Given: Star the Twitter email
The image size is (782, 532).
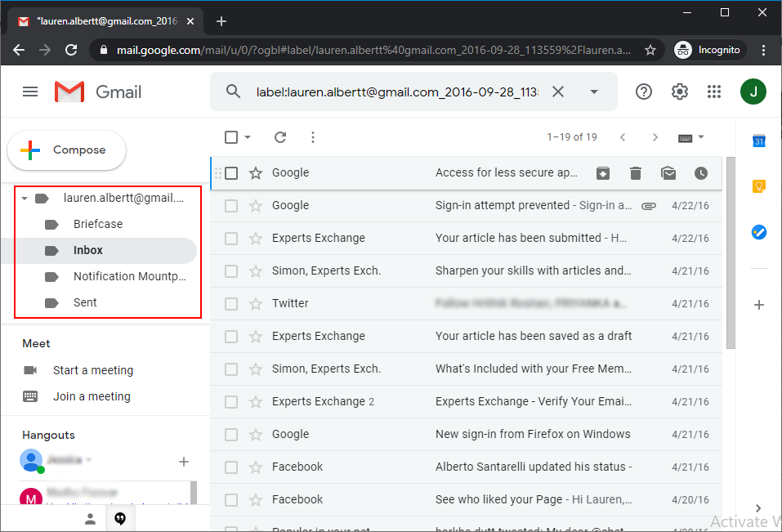Looking at the screenshot, I should coord(256,303).
